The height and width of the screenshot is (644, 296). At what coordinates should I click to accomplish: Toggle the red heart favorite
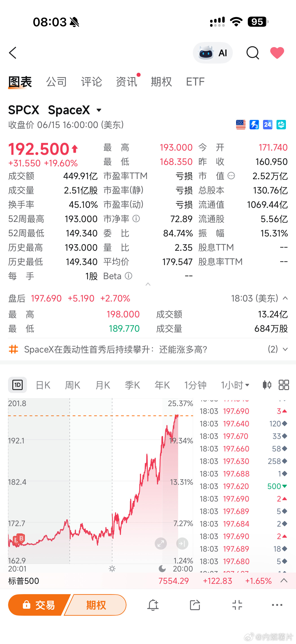tap(277, 53)
